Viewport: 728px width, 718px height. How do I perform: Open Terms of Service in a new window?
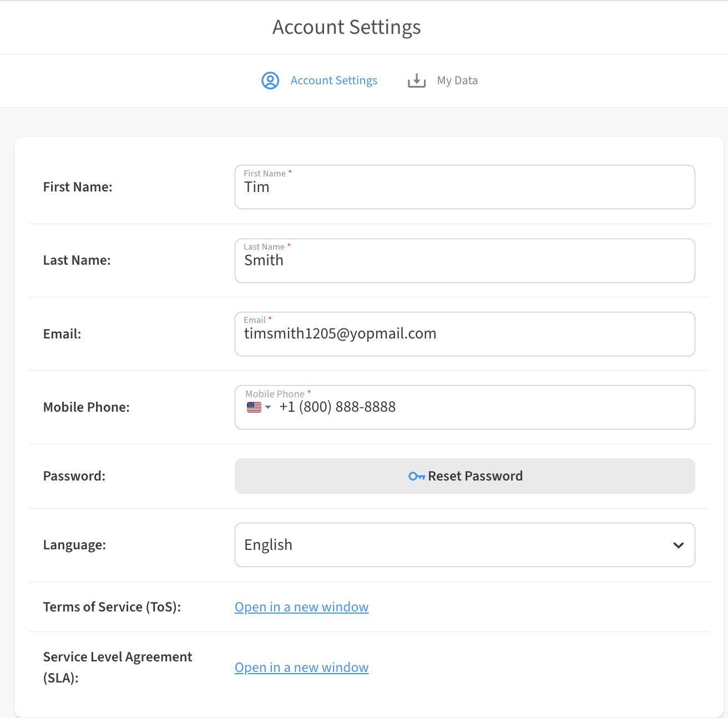click(301, 607)
